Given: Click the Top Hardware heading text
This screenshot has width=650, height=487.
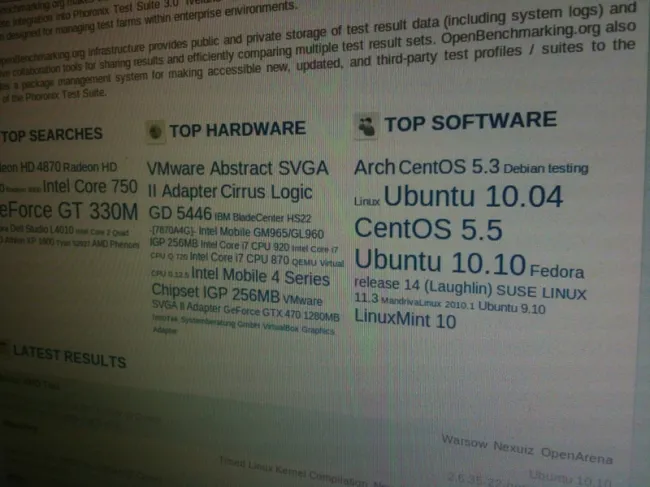Looking at the screenshot, I should tap(238, 130).
